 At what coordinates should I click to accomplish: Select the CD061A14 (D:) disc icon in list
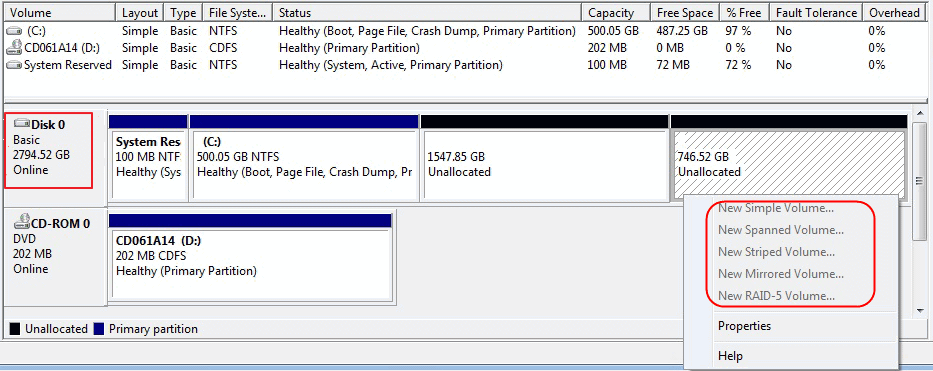pyautogui.click(x=14, y=48)
